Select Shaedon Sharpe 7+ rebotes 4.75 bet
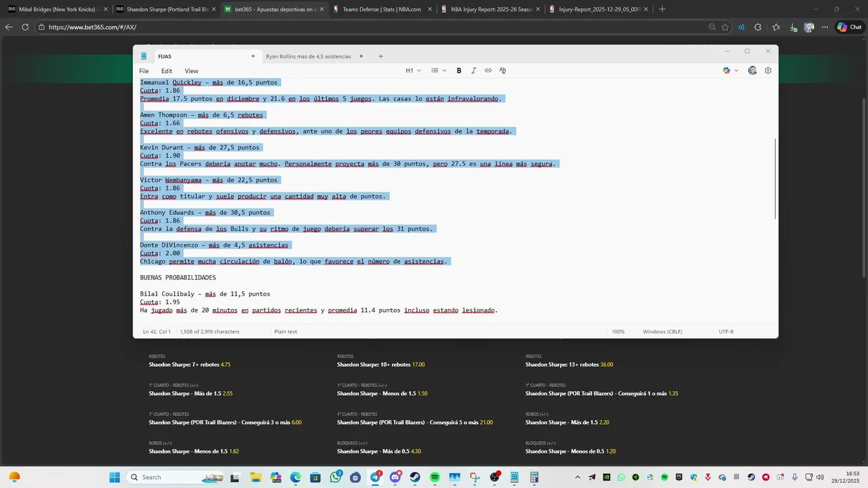Screen dimensions: 868x488 click(190, 365)
